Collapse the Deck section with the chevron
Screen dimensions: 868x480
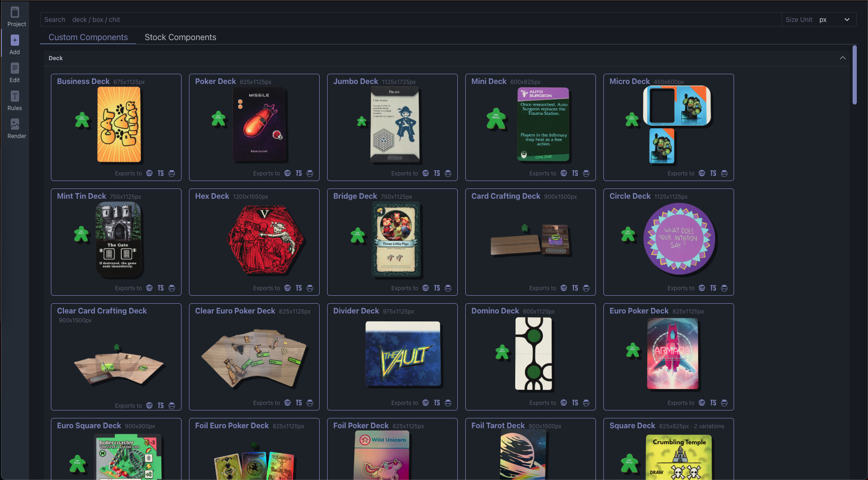pos(842,58)
